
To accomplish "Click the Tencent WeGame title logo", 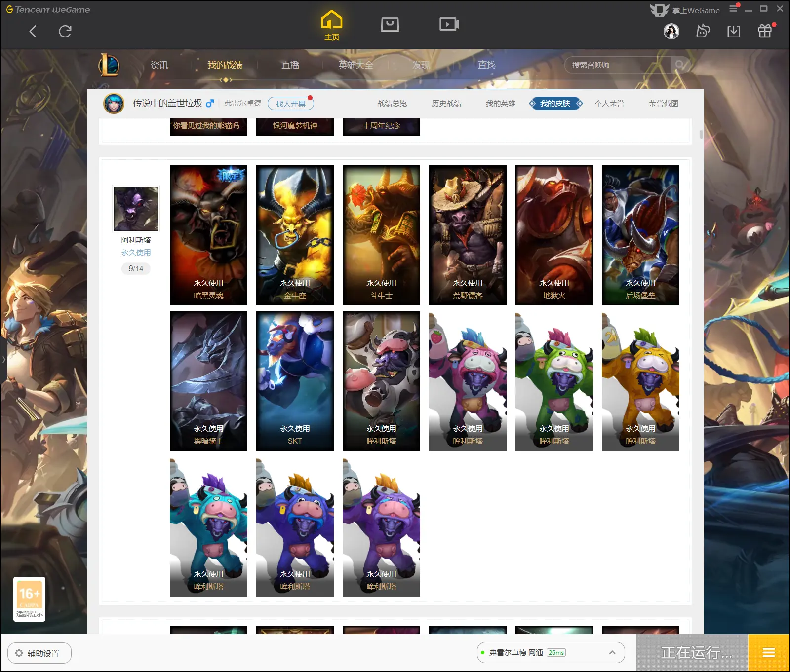I will click(x=48, y=9).
